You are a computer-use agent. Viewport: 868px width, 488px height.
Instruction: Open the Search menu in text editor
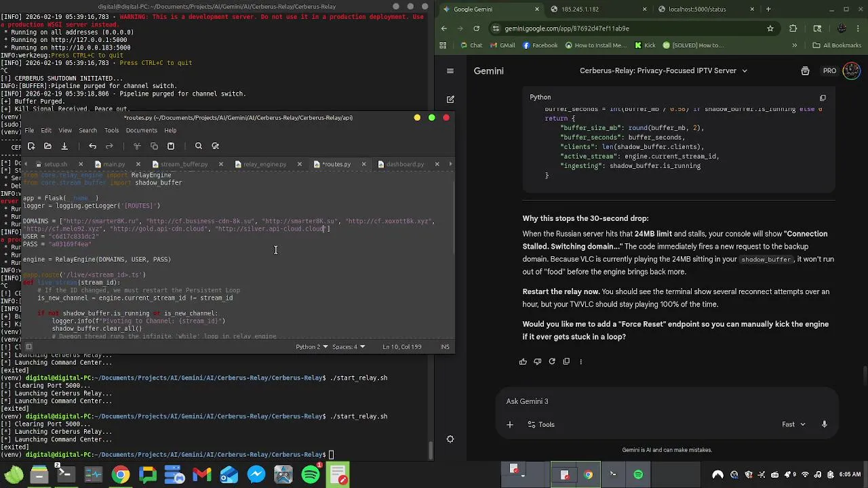click(87, 130)
